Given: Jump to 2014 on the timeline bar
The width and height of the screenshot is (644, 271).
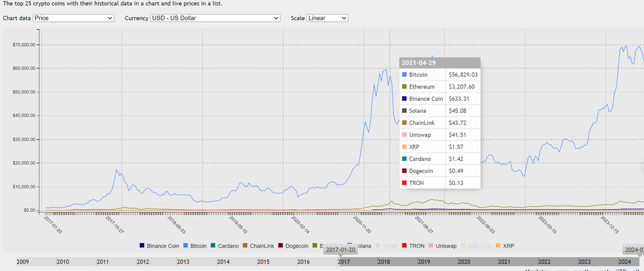Looking at the screenshot, I should pyautogui.click(x=223, y=261).
